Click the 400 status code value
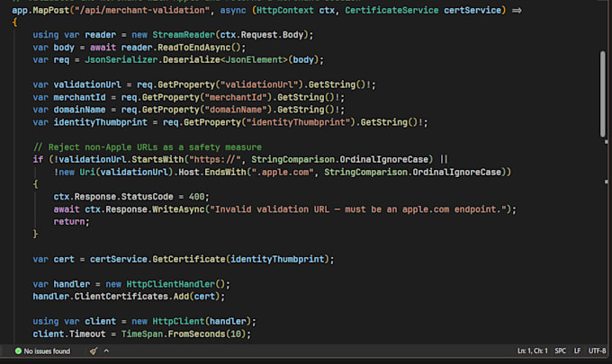Screen dimensions: 612x364 tap(197, 197)
